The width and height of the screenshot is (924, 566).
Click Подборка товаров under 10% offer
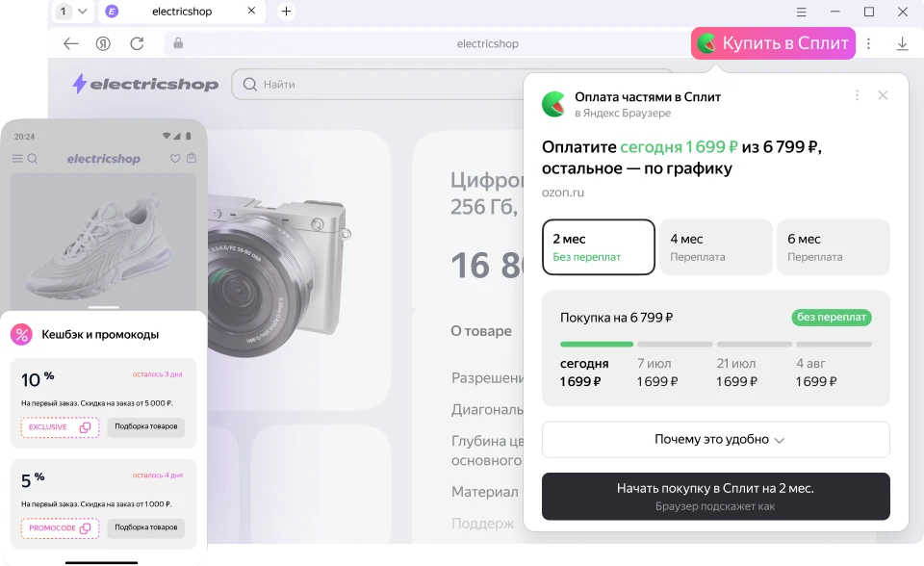pos(146,426)
